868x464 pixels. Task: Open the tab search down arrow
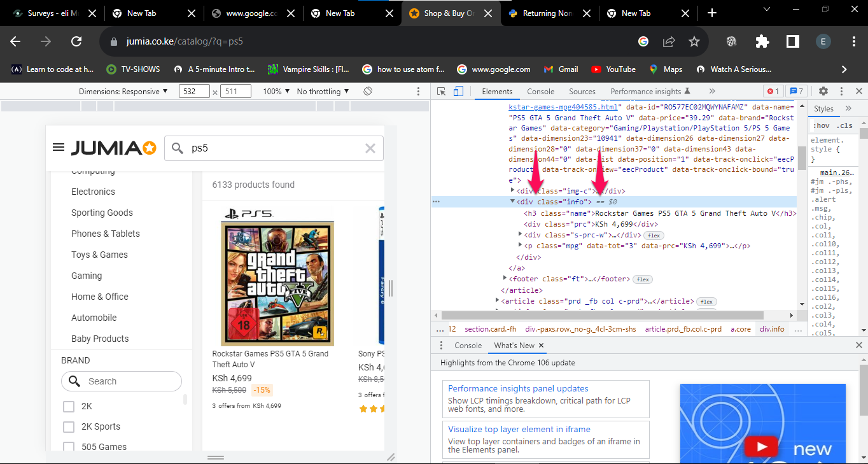[766, 9]
